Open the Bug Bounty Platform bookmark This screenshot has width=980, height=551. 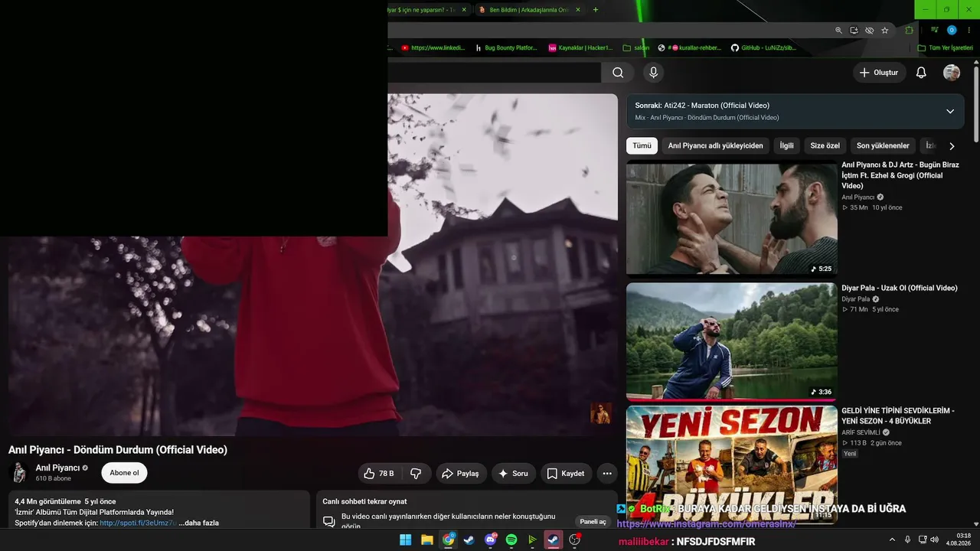(505, 47)
